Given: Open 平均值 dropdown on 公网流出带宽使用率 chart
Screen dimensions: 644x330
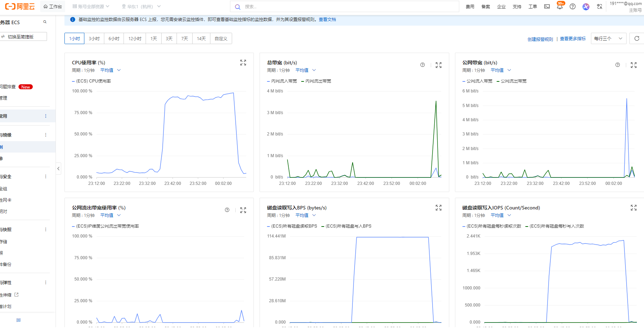Looking at the screenshot, I should pyautogui.click(x=110, y=215).
